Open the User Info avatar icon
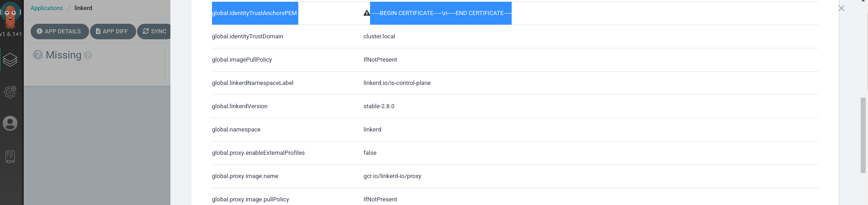This screenshot has height=205, width=868. (10, 123)
